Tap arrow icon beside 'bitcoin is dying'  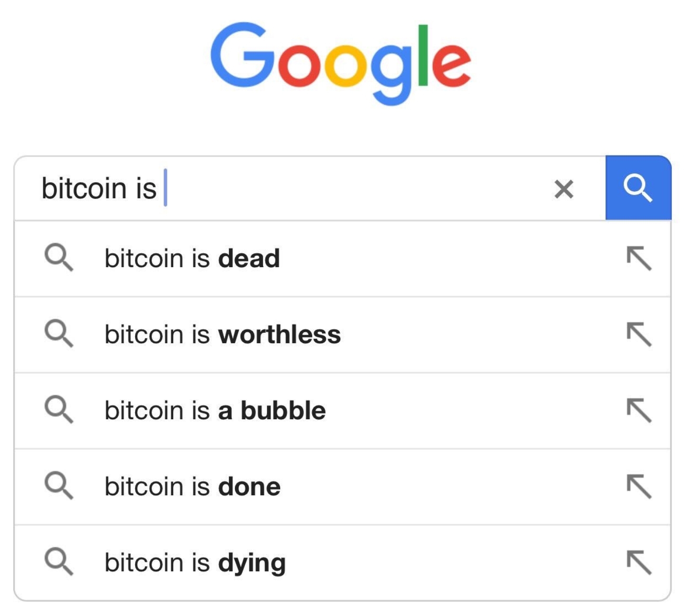pos(638,563)
